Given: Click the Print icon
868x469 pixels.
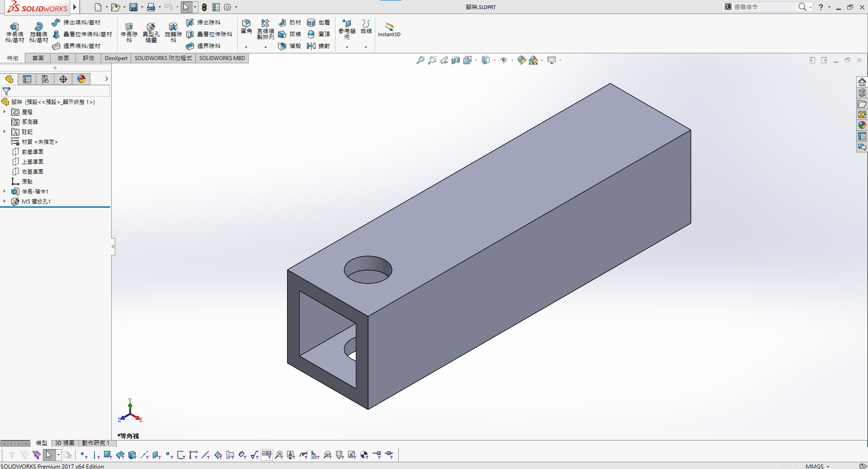Looking at the screenshot, I should point(151,7).
